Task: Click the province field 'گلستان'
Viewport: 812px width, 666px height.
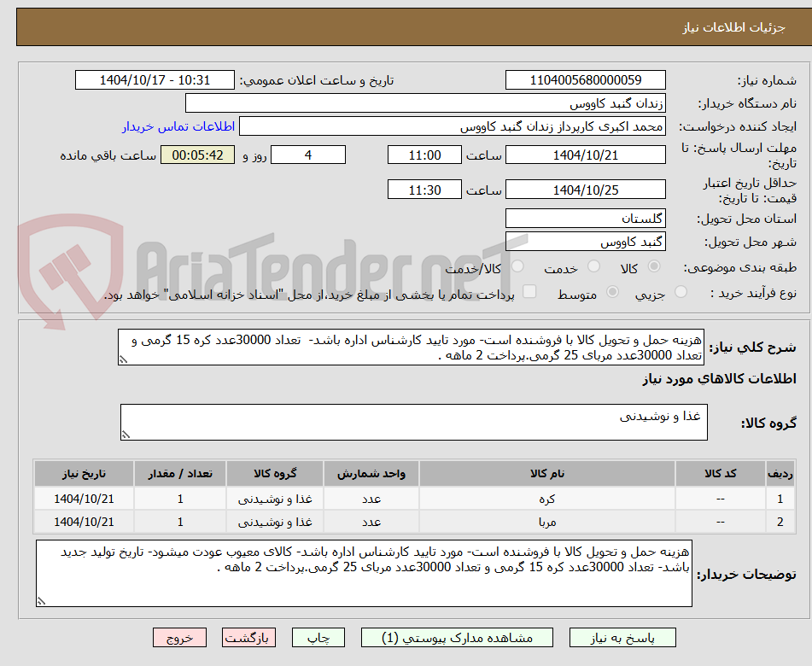Action: pos(585,219)
